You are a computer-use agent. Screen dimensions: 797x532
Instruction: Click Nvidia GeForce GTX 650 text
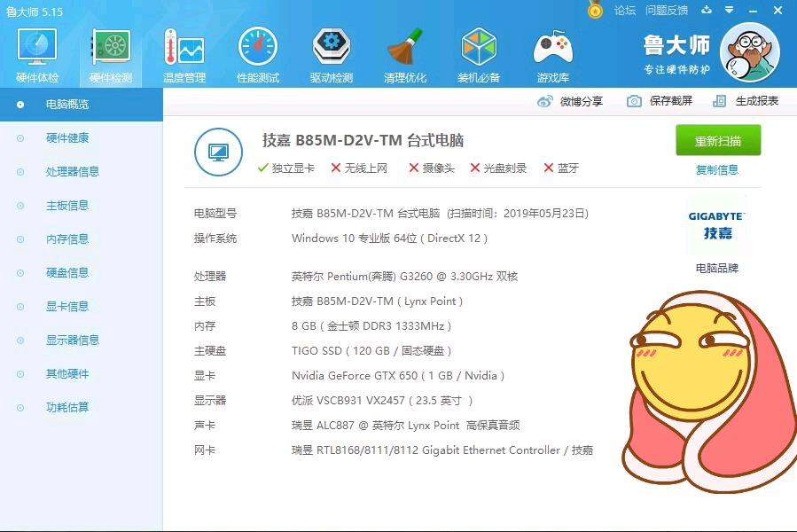tap(398, 376)
